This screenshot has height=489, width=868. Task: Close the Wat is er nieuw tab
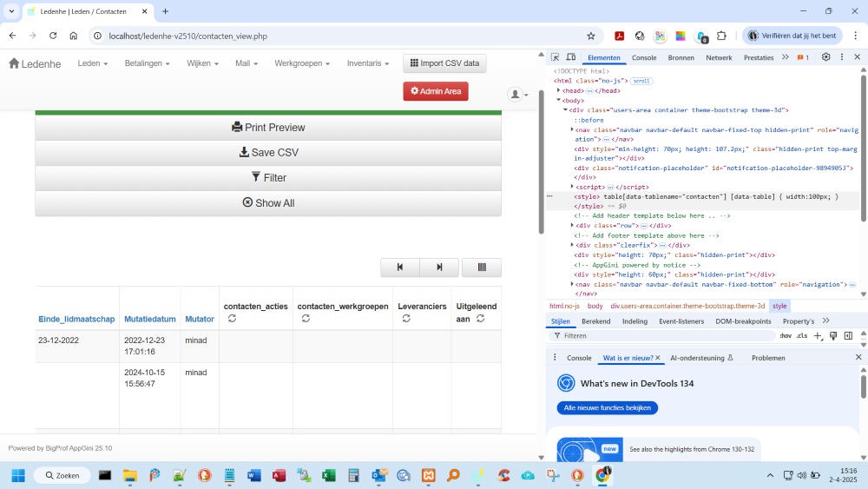click(x=658, y=358)
